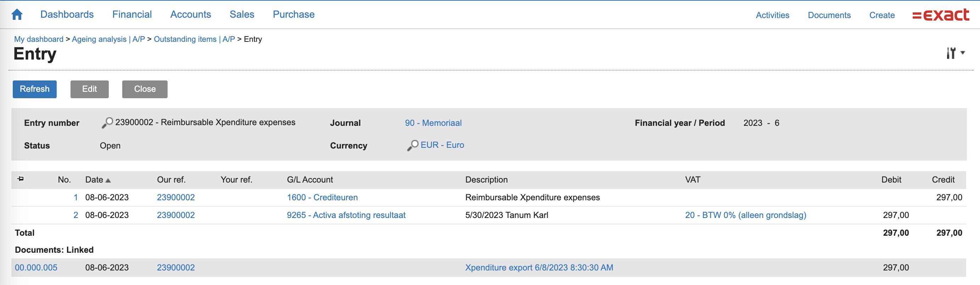
Task: Click the pin column icon in table header
Action: pyautogui.click(x=21, y=179)
